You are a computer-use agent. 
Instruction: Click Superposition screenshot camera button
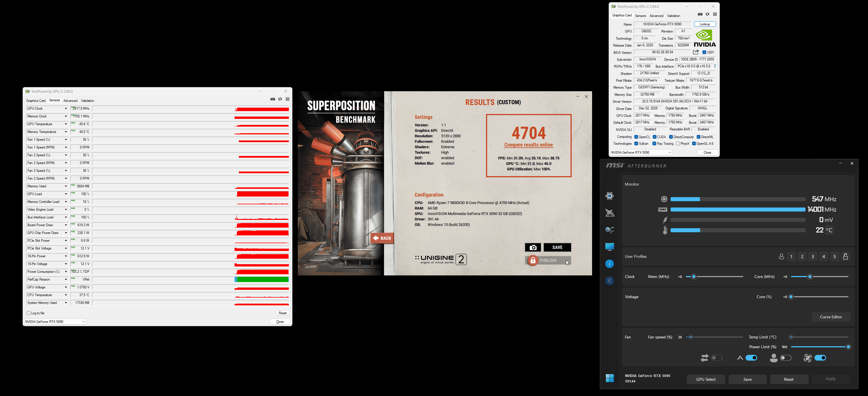pos(533,247)
